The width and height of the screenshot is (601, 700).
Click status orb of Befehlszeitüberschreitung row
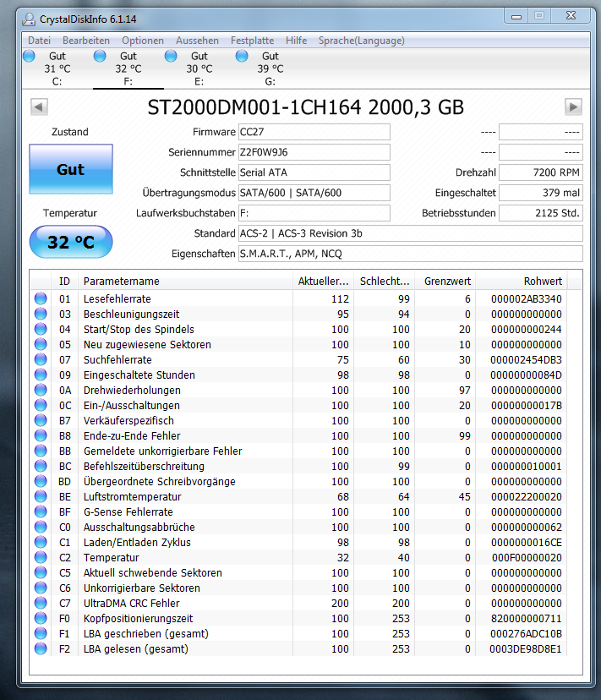[41, 466]
